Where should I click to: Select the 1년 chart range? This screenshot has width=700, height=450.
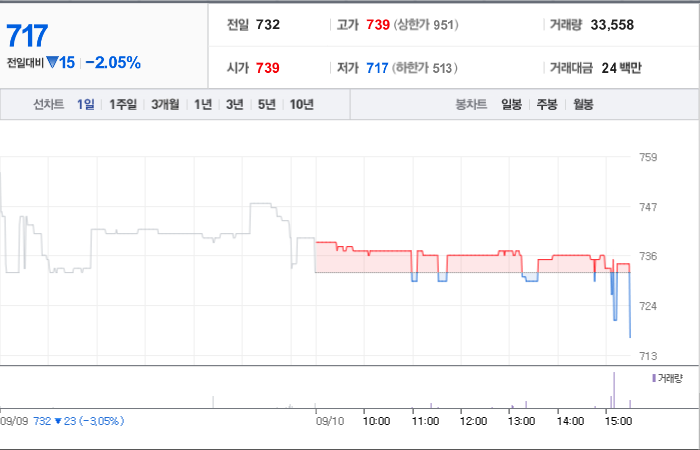[203, 105]
